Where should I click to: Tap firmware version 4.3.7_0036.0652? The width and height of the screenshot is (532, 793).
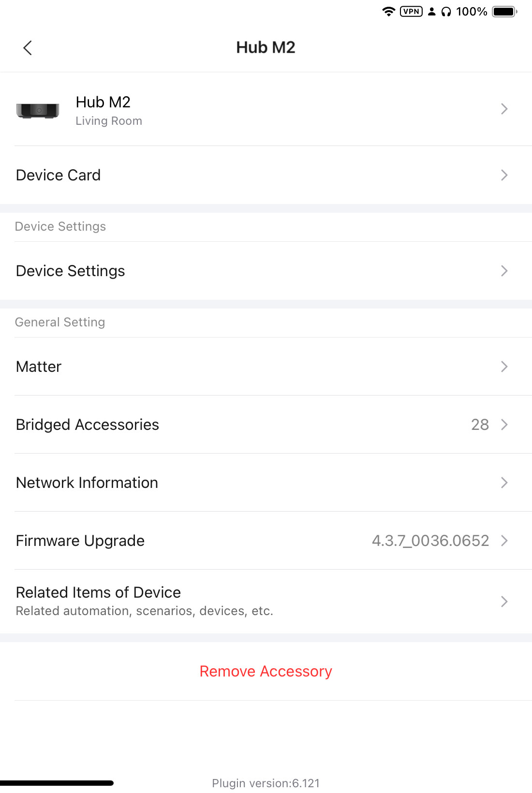click(430, 541)
